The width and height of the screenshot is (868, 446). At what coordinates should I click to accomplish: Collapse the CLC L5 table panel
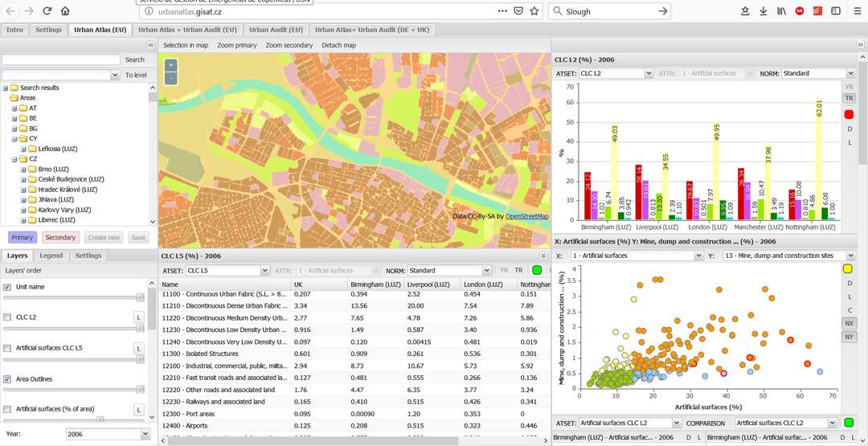[543, 256]
